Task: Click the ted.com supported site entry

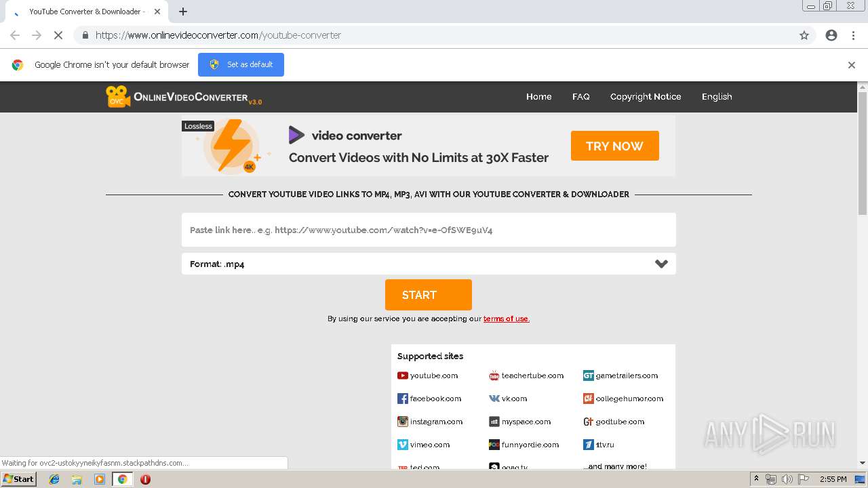Action: tap(418, 467)
